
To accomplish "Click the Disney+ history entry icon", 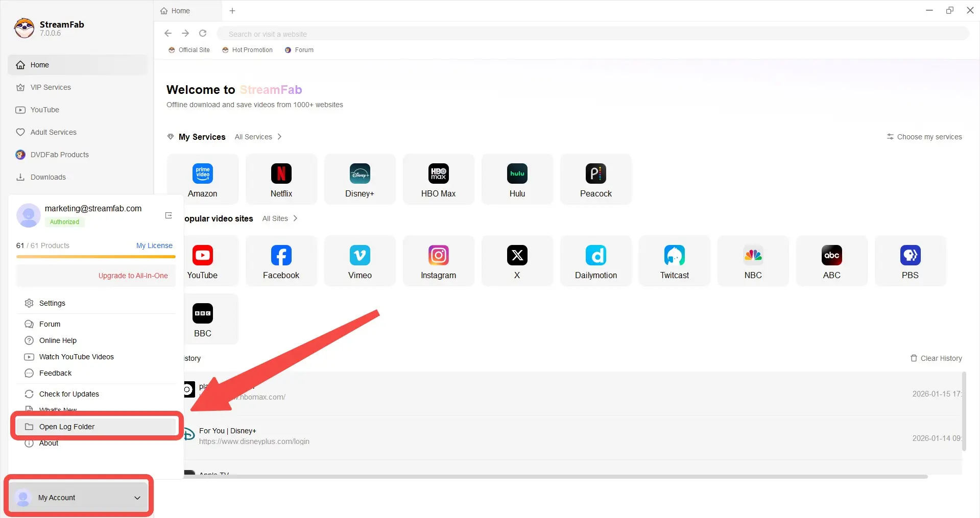I will click(x=189, y=434).
